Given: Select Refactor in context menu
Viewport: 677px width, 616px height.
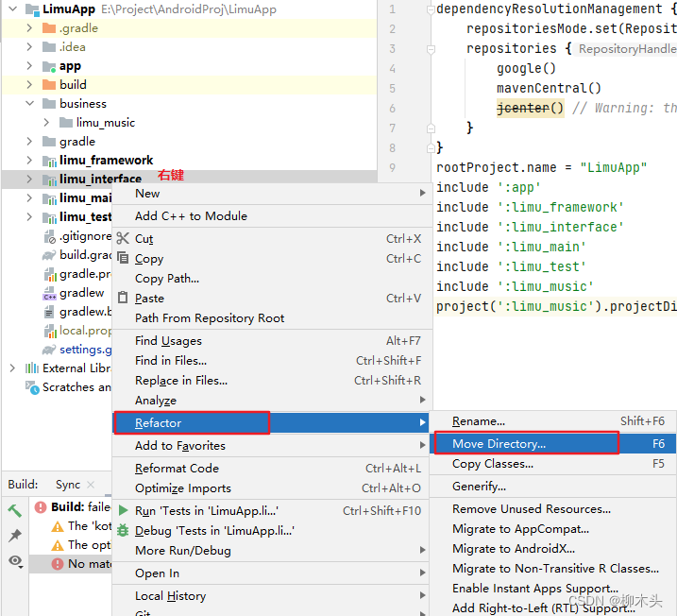Looking at the screenshot, I should click(x=271, y=422).
